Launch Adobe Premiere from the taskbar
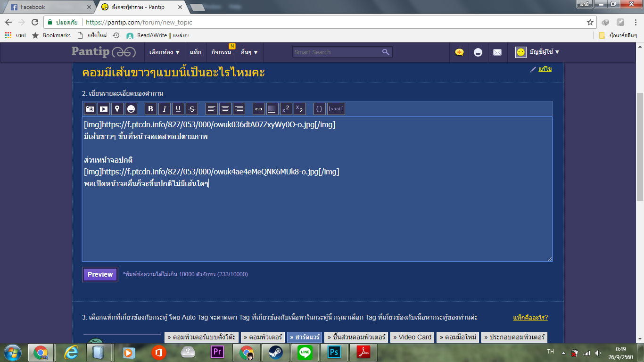 [217, 353]
